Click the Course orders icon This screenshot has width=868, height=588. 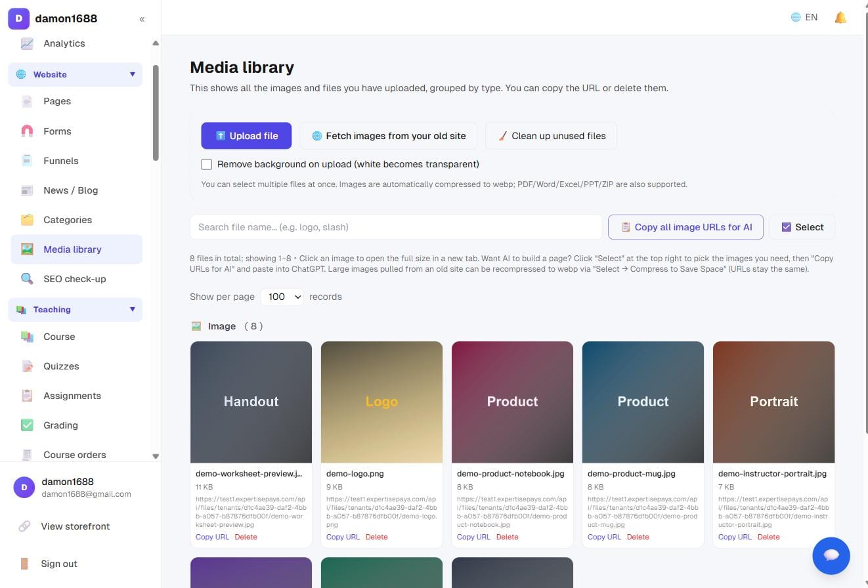[27, 455]
